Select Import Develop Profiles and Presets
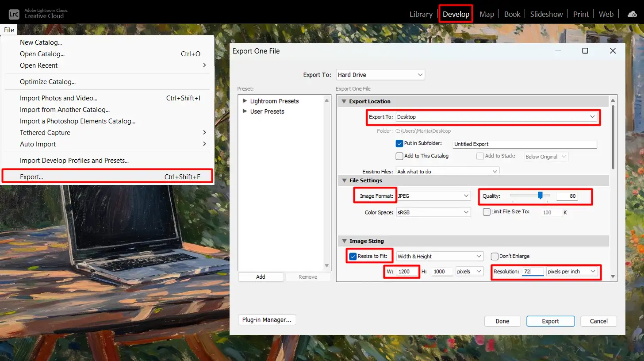644x361 pixels. coord(107,161)
